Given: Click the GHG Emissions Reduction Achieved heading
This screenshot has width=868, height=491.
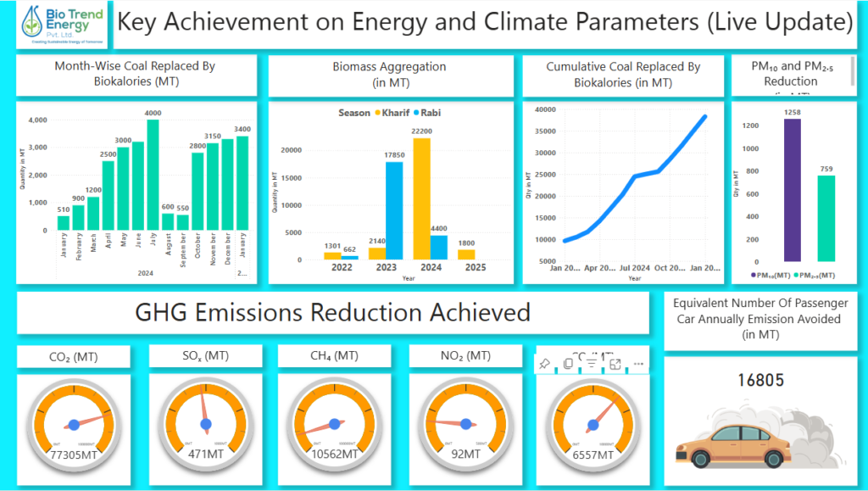Looking at the screenshot, I should coord(333,313).
